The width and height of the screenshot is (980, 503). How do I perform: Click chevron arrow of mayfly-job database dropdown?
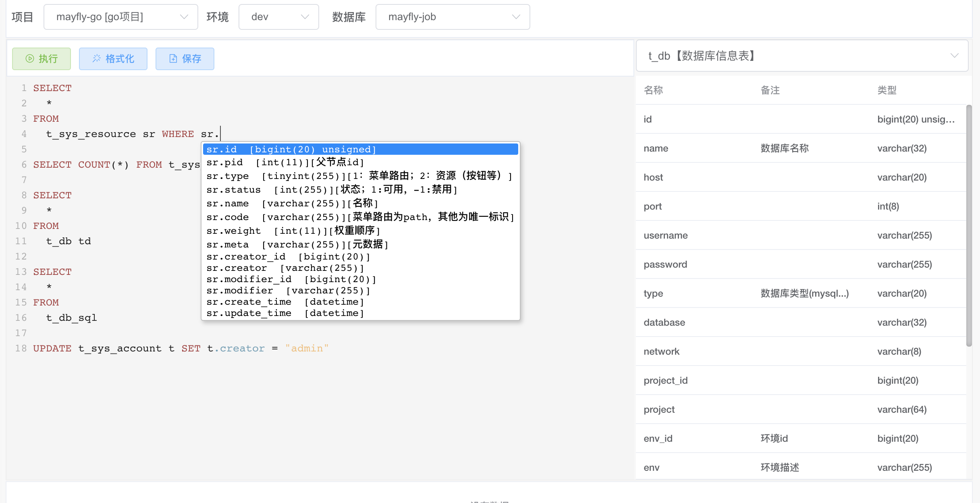516,17
